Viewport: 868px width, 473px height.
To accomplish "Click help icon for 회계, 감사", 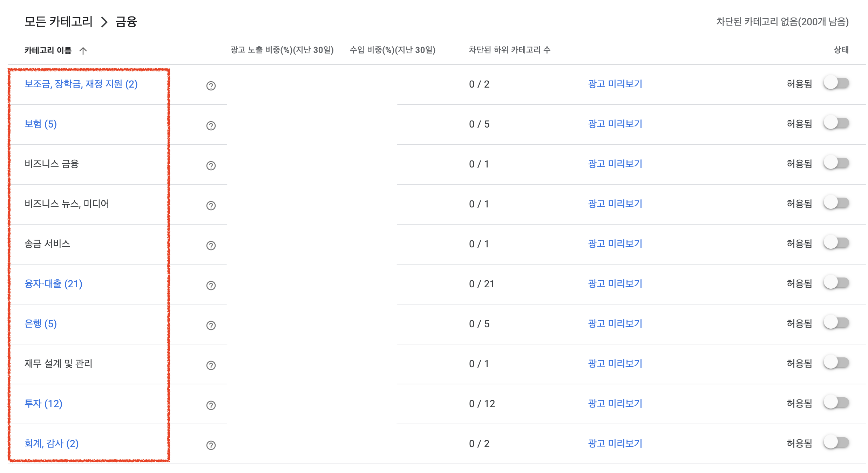I will click(x=211, y=445).
